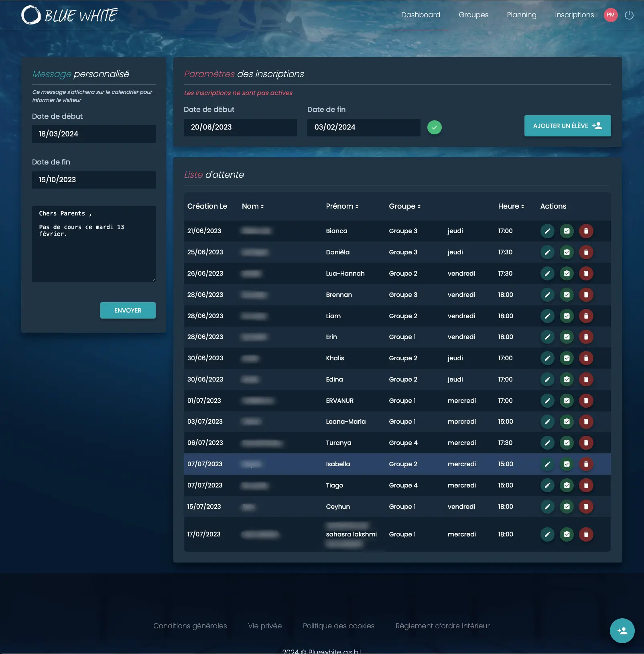
Task: Sort waiting list by Groupe column
Action: [x=404, y=206]
